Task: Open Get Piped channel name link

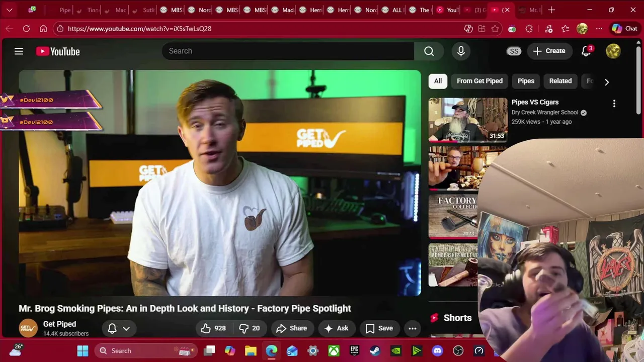Action: pyautogui.click(x=59, y=324)
